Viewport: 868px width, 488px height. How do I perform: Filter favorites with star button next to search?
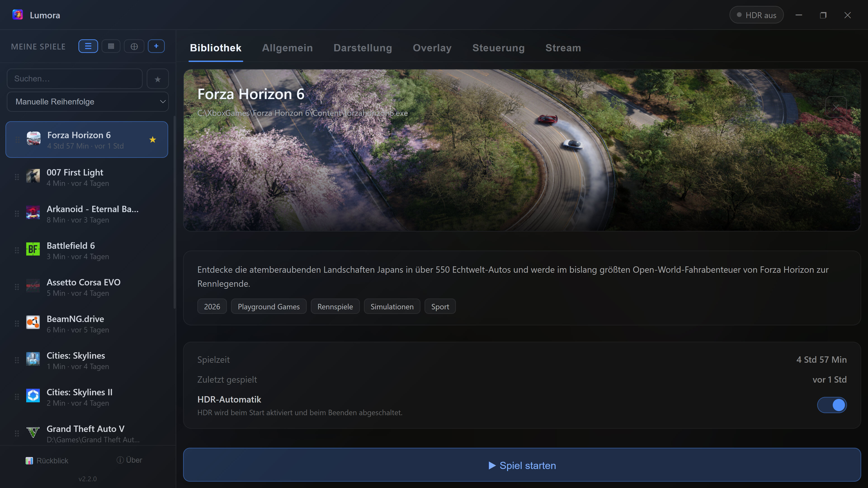(157, 79)
